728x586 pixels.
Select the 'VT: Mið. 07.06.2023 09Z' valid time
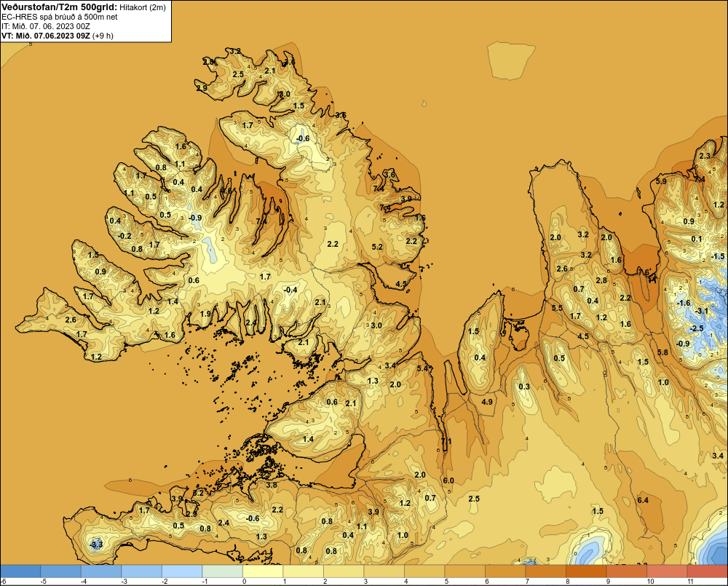coord(46,35)
